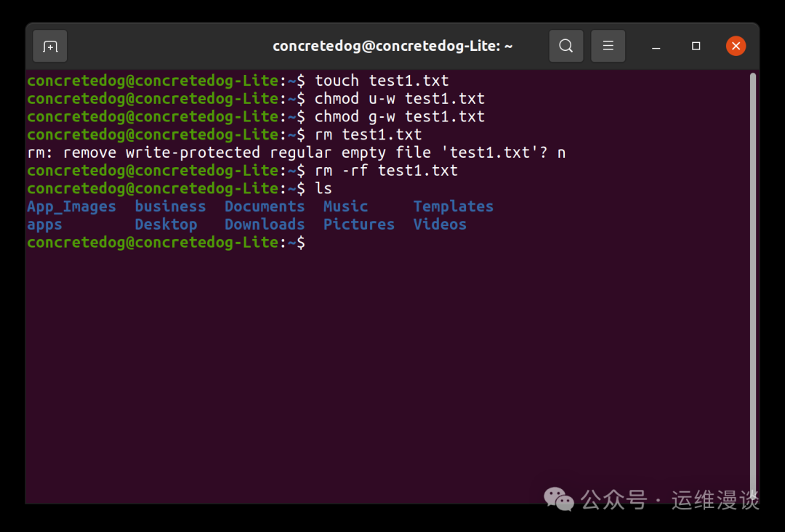785x532 pixels.
Task: Click the App_Images directory name
Action: (71, 206)
